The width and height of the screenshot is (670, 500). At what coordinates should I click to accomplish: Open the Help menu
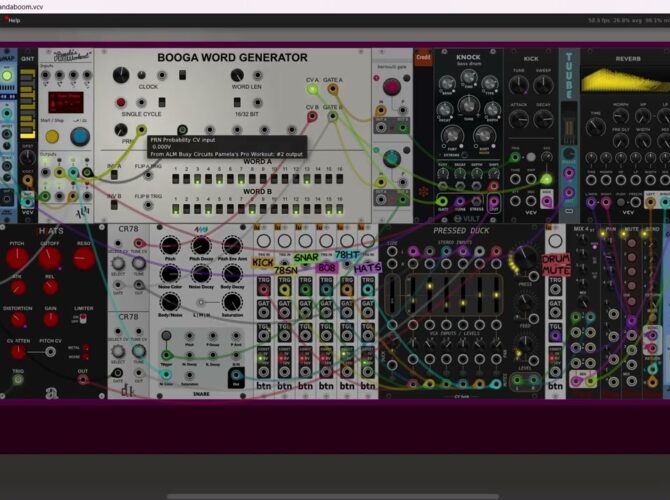tap(14, 20)
